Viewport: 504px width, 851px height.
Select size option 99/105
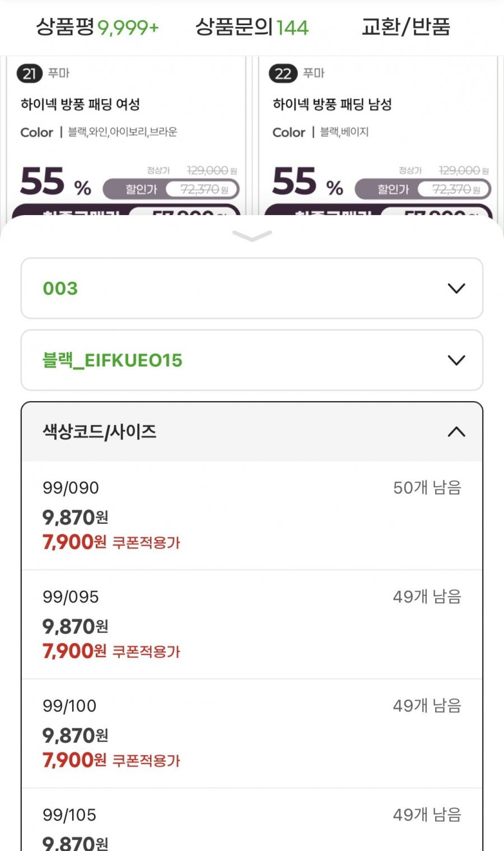(252, 826)
